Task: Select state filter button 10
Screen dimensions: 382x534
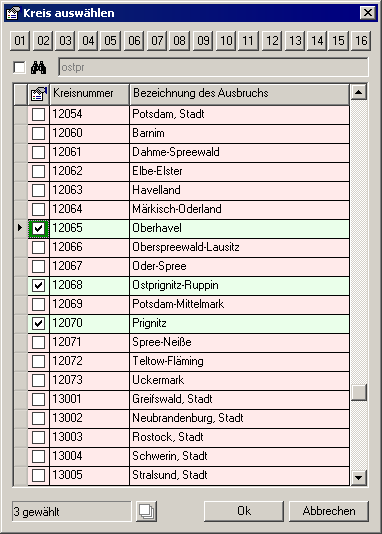Action: 226,41
